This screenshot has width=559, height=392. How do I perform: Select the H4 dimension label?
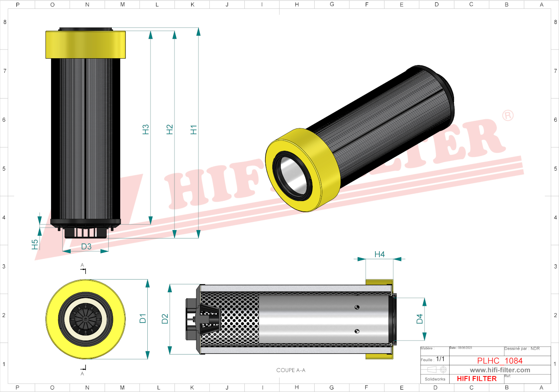(x=379, y=254)
